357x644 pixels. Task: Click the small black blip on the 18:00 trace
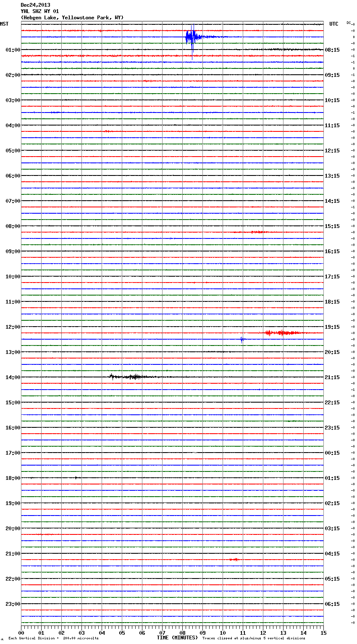coord(76,478)
